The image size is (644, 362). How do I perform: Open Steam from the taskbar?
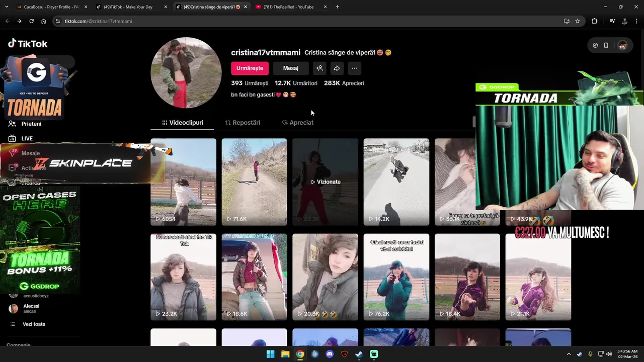[x=359, y=354]
